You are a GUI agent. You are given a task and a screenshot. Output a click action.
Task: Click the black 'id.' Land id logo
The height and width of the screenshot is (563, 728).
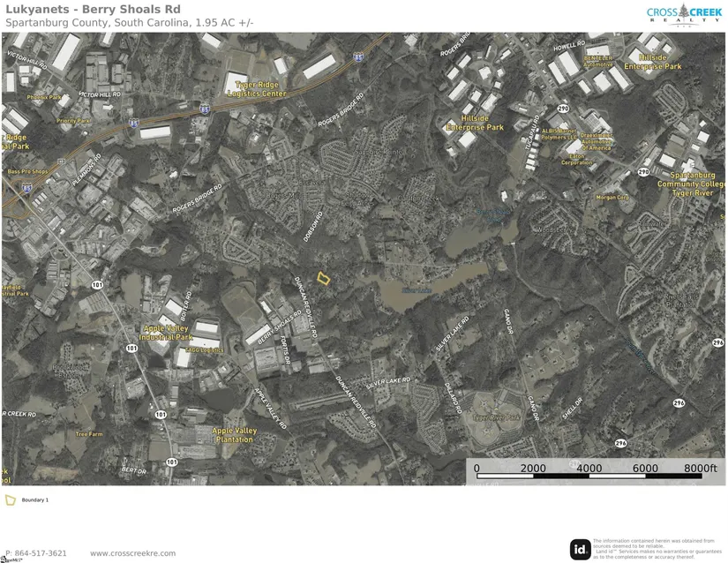(580, 549)
